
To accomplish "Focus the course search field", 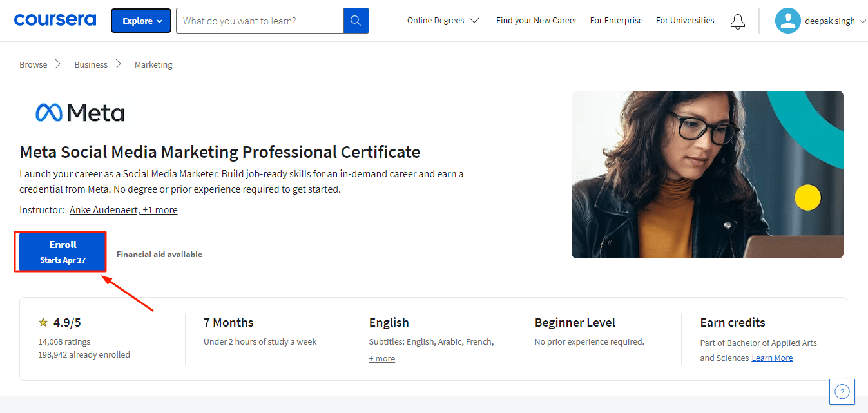I will 259,21.
